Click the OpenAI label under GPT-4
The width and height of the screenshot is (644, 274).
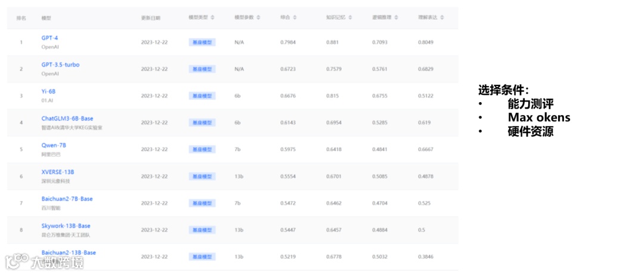click(50, 47)
